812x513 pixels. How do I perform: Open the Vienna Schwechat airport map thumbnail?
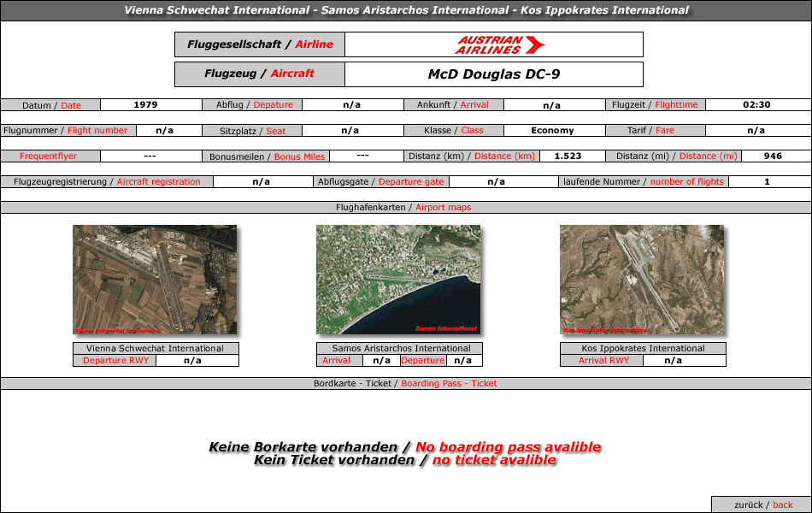[155, 280]
